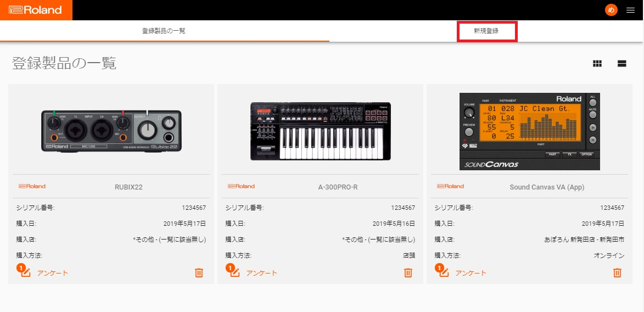
Task: Switch to the 新規登録 tab
Action: point(486,31)
